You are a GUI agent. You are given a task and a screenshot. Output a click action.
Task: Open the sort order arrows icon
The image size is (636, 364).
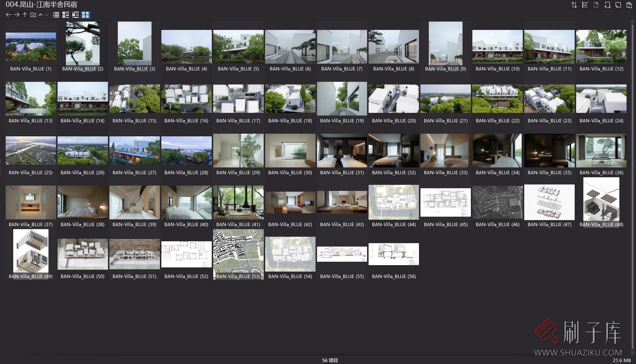574,5
